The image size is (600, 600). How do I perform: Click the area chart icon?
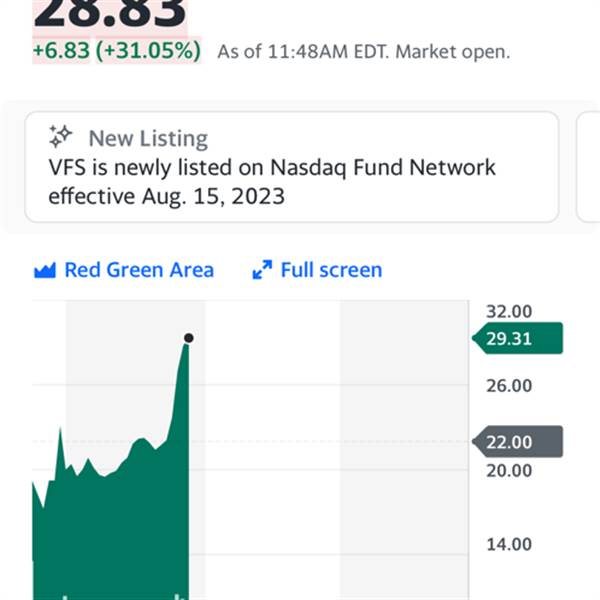click(x=44, y=270)
